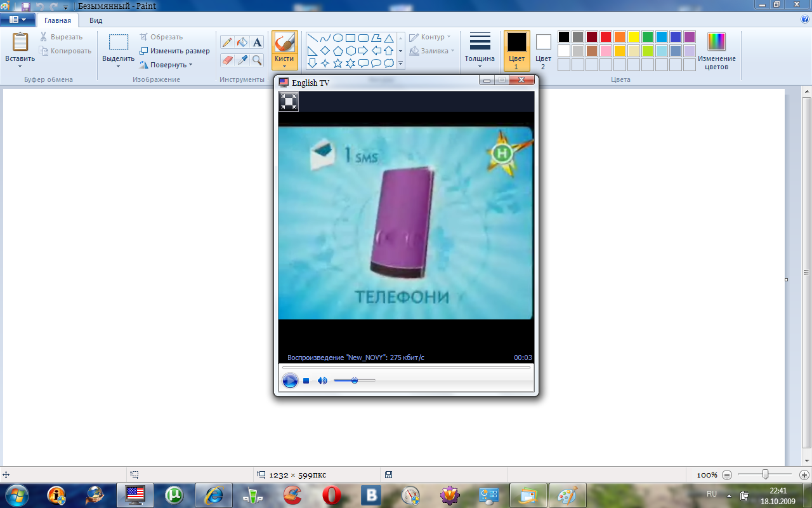Choose the pentagon shape

coord(338,51)
